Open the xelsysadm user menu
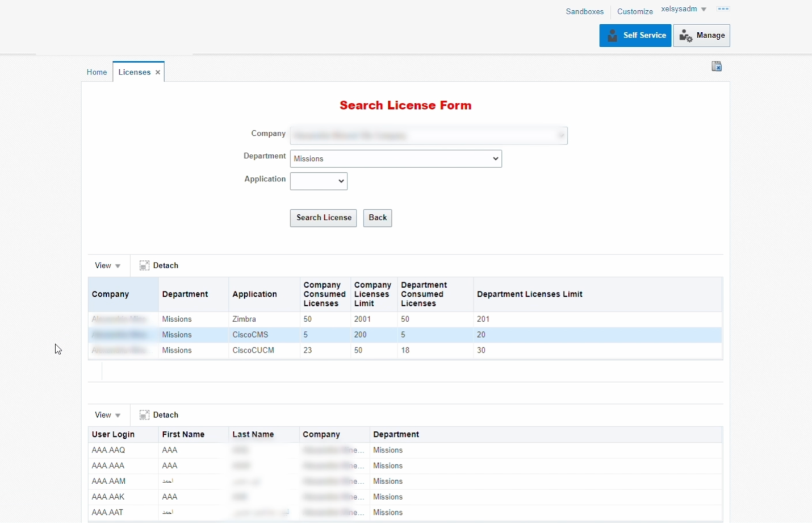 pyautogui.click(x=684, y=9)
